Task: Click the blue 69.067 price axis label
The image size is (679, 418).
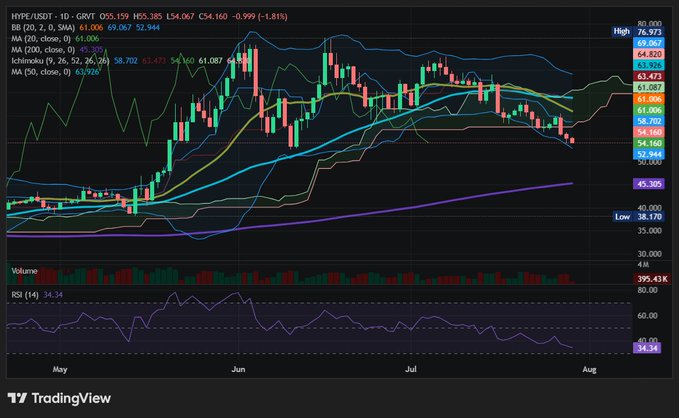Action: point(649,43)
